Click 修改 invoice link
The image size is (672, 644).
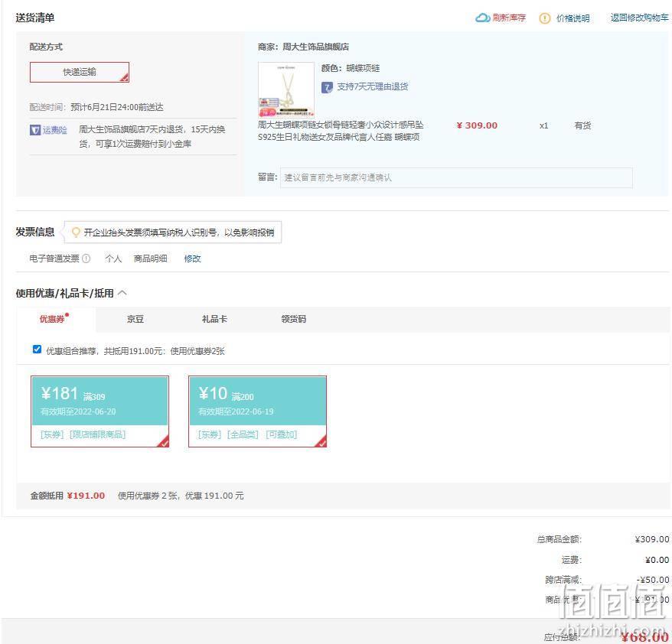[192, 259]
